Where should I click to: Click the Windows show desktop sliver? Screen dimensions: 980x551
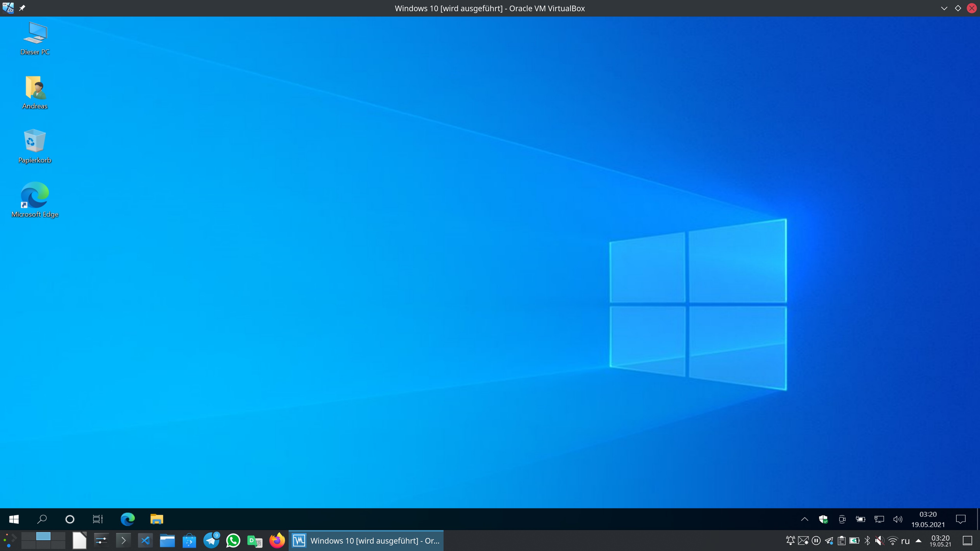tap(978, 519)
